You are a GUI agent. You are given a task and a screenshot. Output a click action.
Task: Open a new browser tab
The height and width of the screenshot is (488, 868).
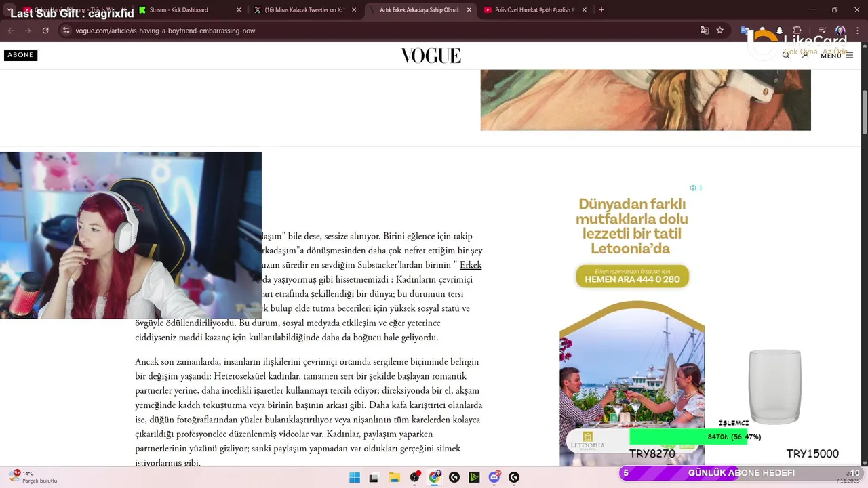(601, 9)
